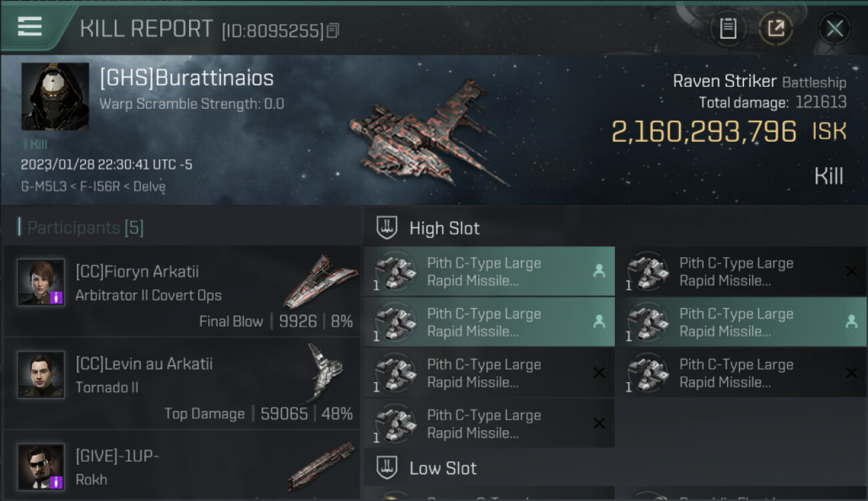Share the kill report externally
The image size is (868, 501).
point(776,28)
